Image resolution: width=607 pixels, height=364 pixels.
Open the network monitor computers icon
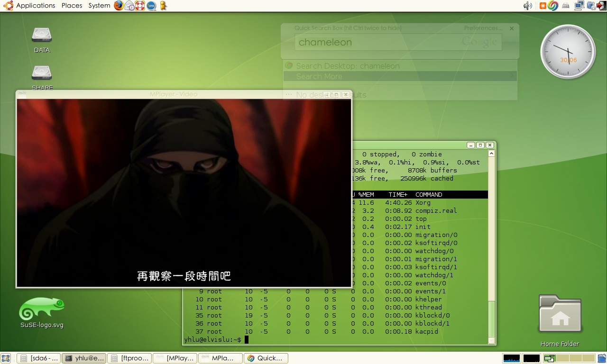point(579,6)
